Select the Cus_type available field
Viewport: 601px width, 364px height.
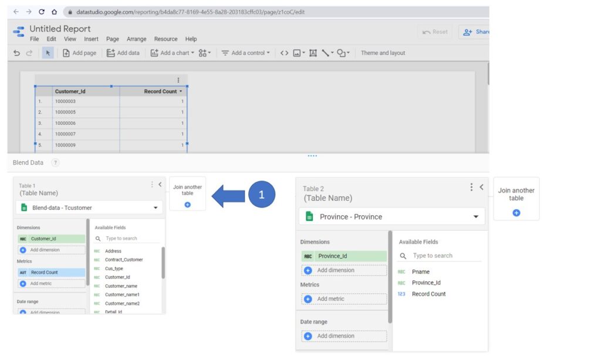click(114, 268)
